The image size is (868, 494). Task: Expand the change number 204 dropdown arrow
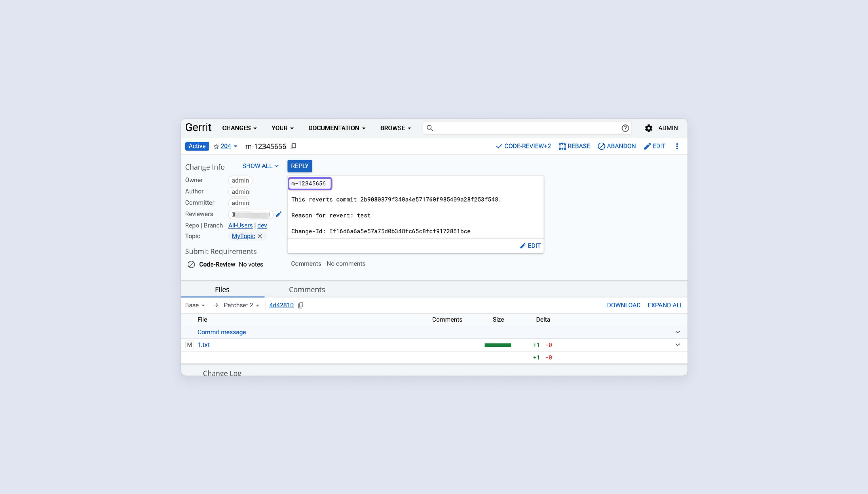(x=236, y=147)
